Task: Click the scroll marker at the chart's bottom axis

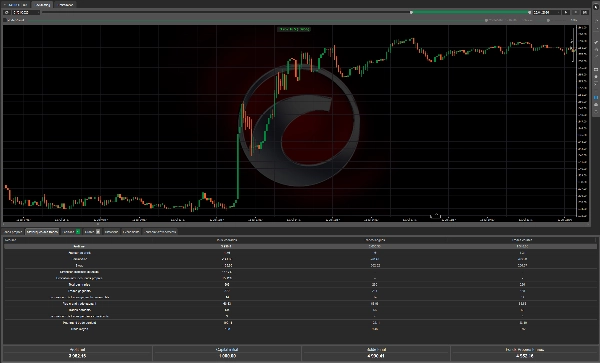Action: pyautogui.click(x=436, y=216)
